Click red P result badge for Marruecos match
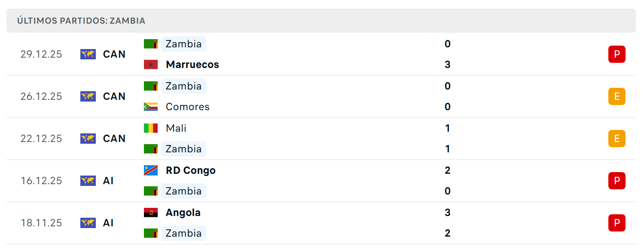Screen dimensions: 644x250 (x=617, y=54)
